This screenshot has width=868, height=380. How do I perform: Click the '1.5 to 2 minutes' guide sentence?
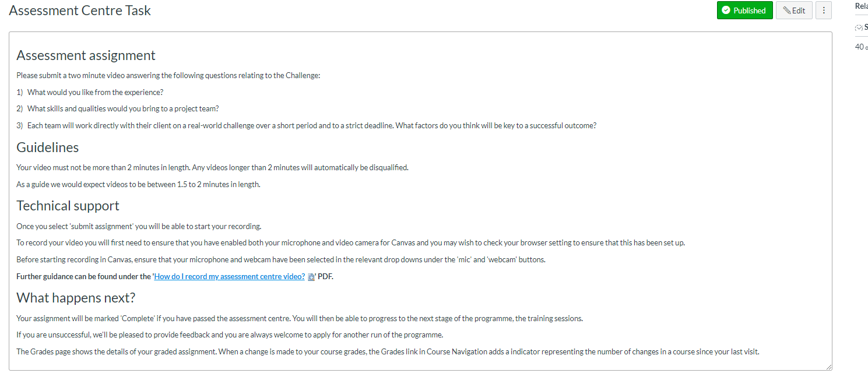pos(138,185)
